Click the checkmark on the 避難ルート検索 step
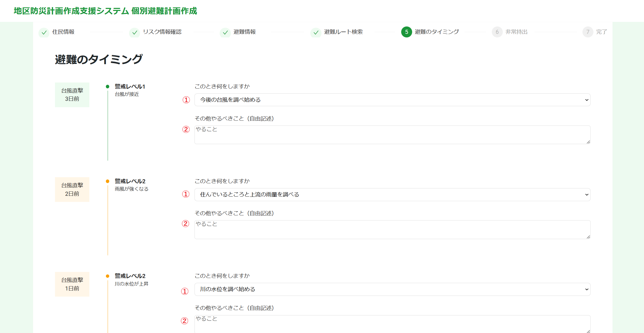The height and width of the screenshot is (333, 644). (316, 32)
